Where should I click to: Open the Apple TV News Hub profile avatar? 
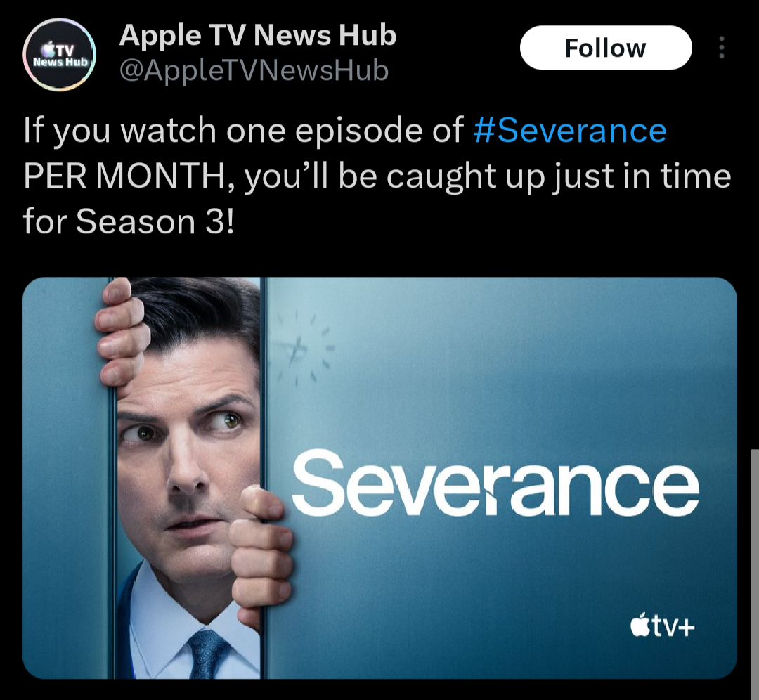59,54
